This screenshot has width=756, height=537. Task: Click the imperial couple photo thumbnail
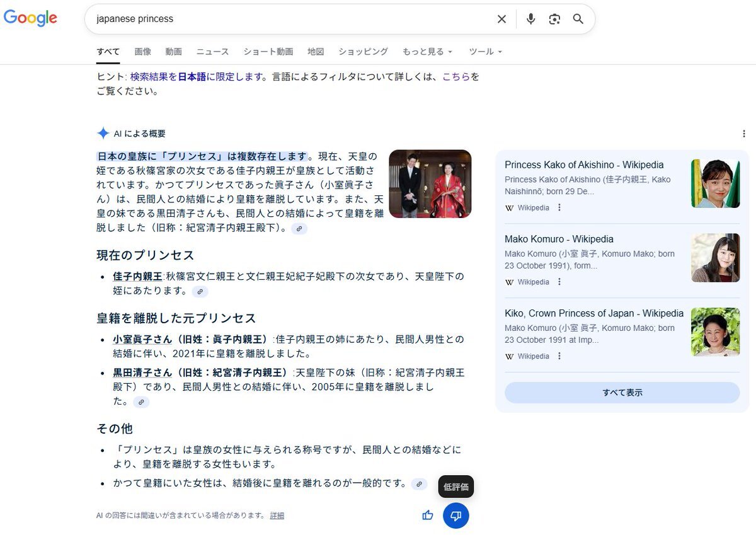[430, 184]
